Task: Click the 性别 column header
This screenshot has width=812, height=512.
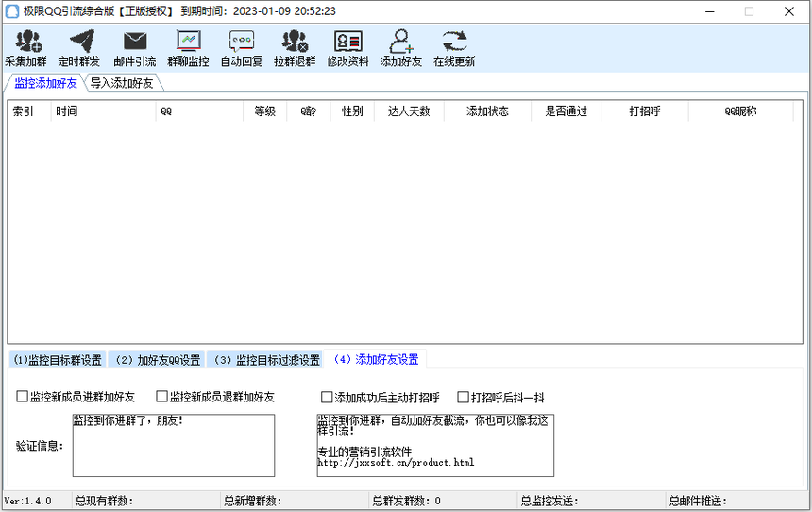Action: click(352, 111)
